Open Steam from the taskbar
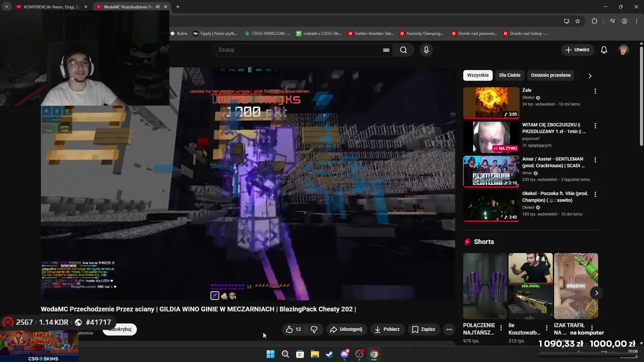 point(330,354)
